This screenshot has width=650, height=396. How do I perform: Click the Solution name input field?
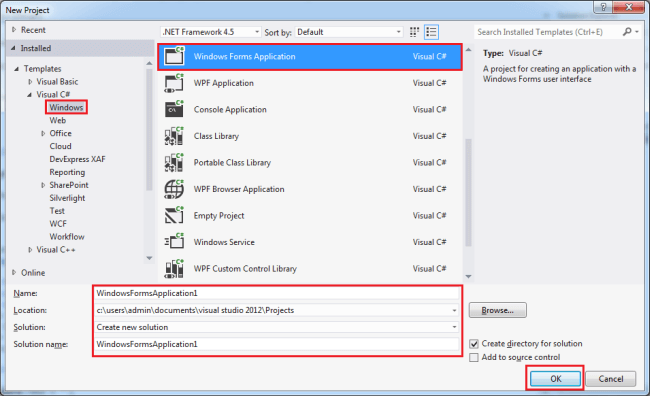click(277, 344)
